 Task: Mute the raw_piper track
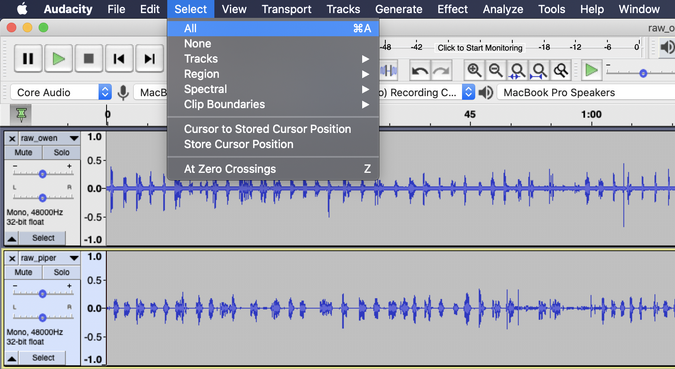pyautogui.click(x=23, y=272)
